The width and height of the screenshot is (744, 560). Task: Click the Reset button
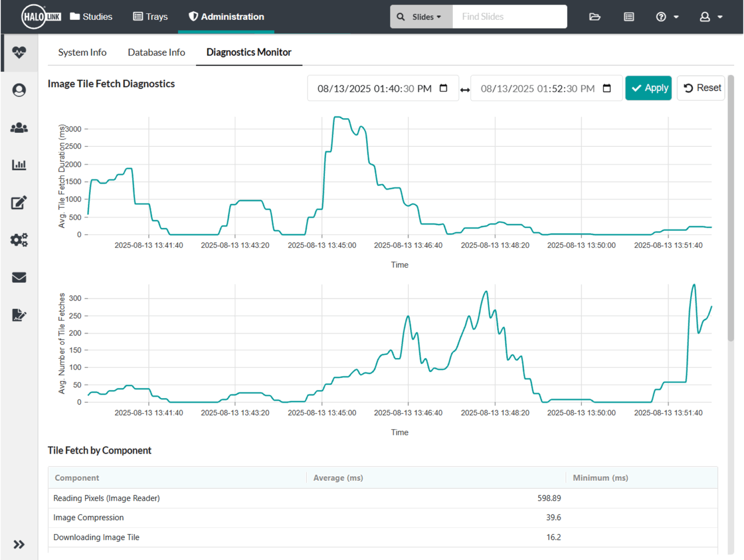[x=701, y=88]
